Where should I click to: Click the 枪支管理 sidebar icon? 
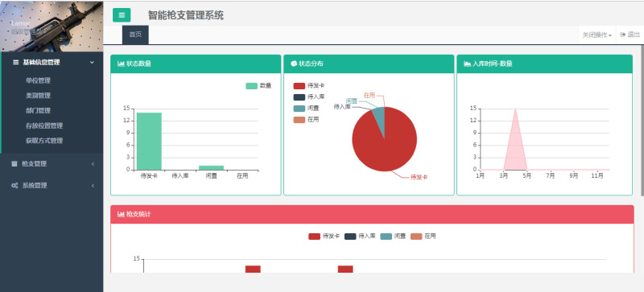point(14,164)
